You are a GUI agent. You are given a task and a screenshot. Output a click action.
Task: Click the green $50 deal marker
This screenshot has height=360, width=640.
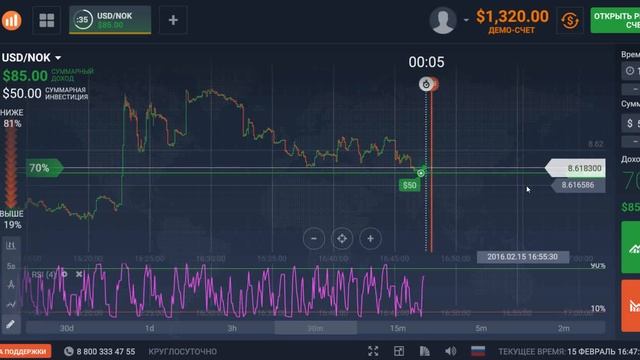(x=409, y=185)
